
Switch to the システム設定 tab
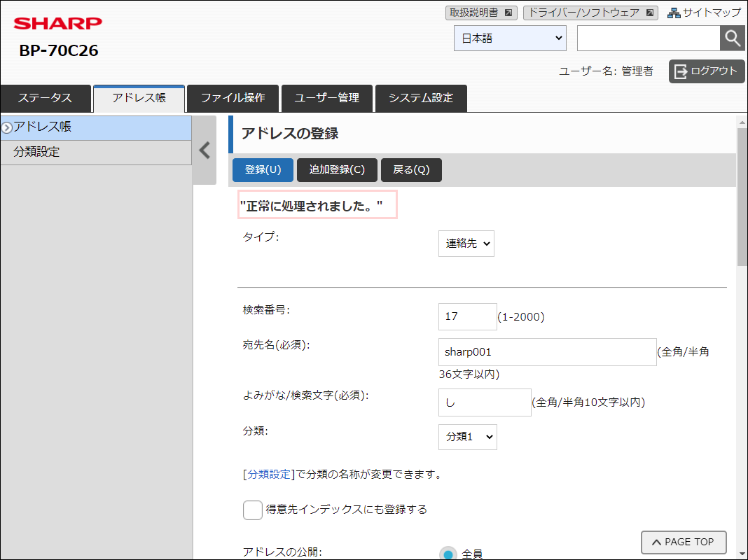[420, 98]
